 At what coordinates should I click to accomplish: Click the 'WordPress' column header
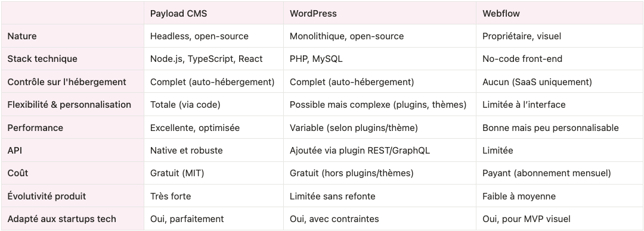(380, 13)
